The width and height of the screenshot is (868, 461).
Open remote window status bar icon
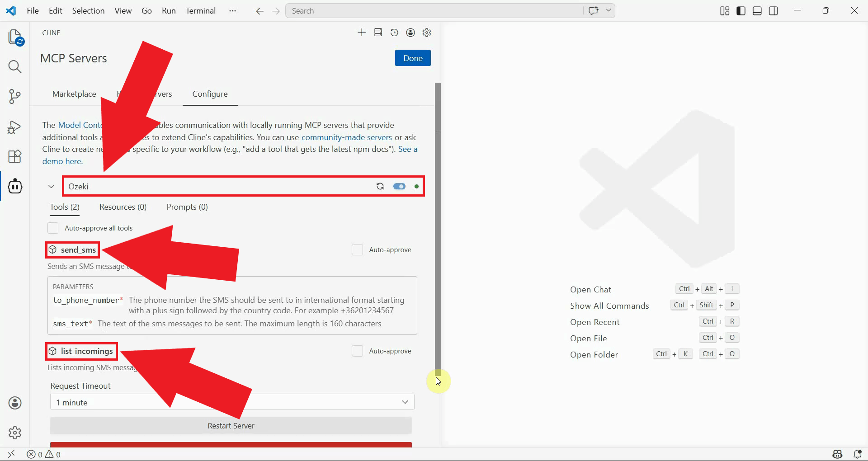pos(11,454)
